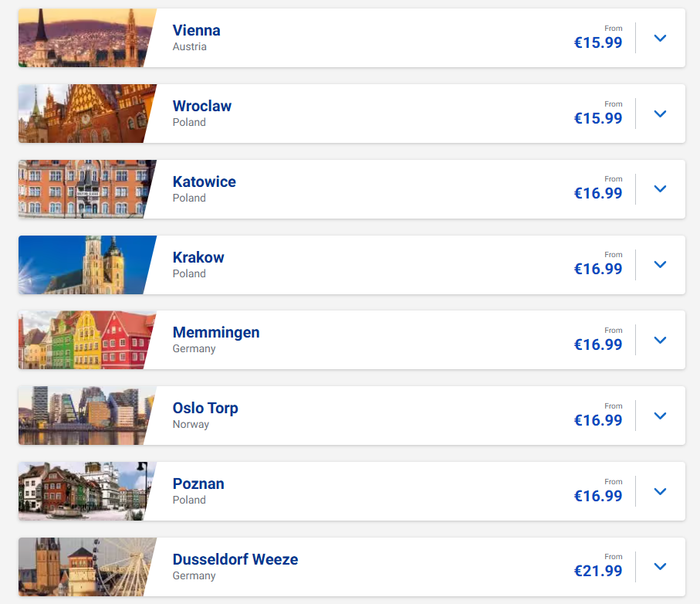
Task: Expand the Oslo Torp fare details chevron
Action: [x=660, y=416]
